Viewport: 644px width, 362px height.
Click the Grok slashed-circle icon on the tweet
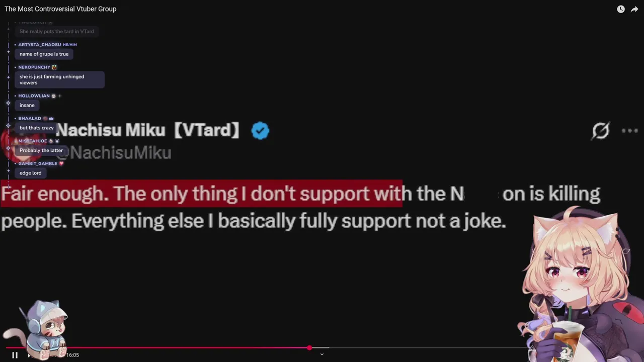tap(601, 131)
